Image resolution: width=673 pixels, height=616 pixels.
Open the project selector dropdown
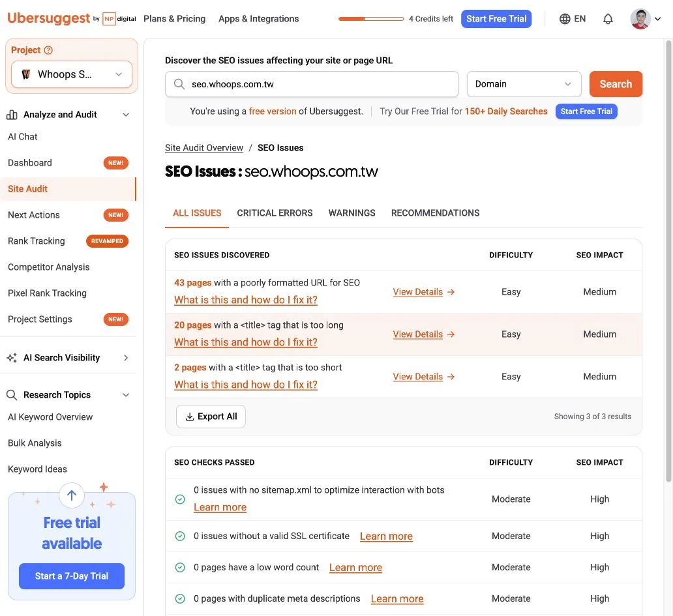click(x=72, y=74)
